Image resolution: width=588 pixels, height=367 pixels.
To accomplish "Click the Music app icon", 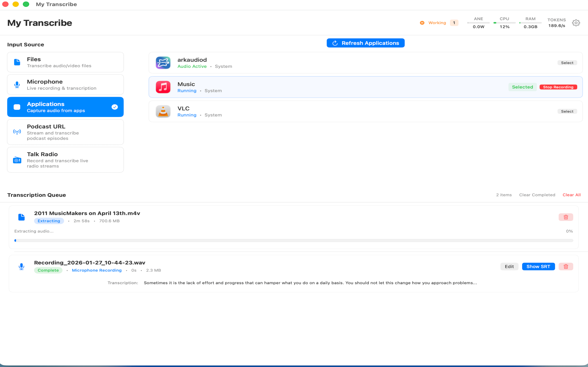I will coord(163,87).
